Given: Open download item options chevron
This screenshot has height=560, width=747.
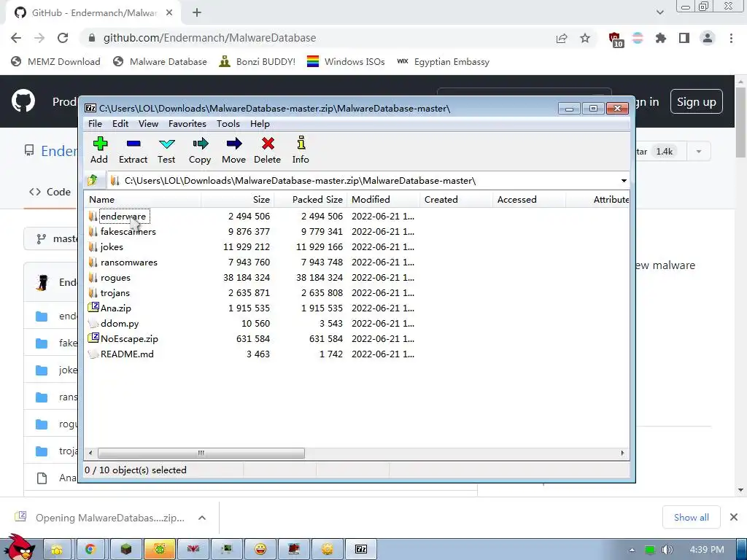Looking at the screenshot, I should (202, 518).
